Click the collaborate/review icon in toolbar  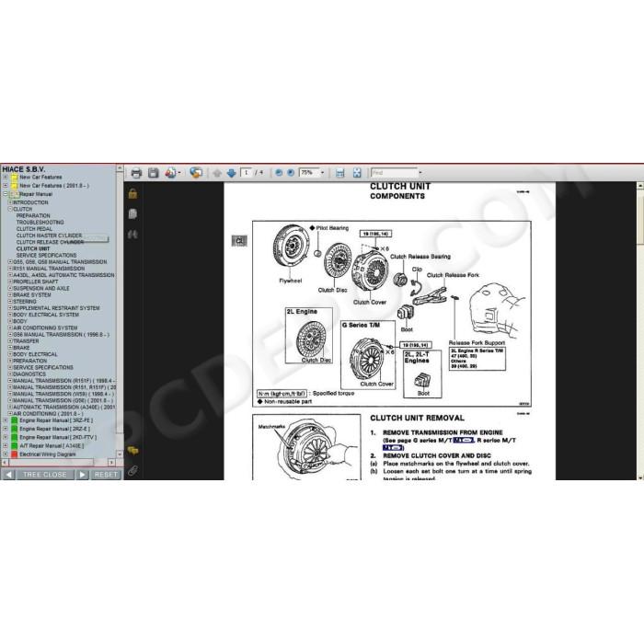(196, 173)
